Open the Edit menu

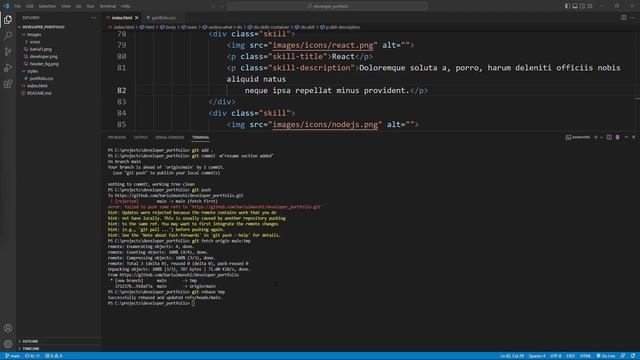tap(30, 6)
